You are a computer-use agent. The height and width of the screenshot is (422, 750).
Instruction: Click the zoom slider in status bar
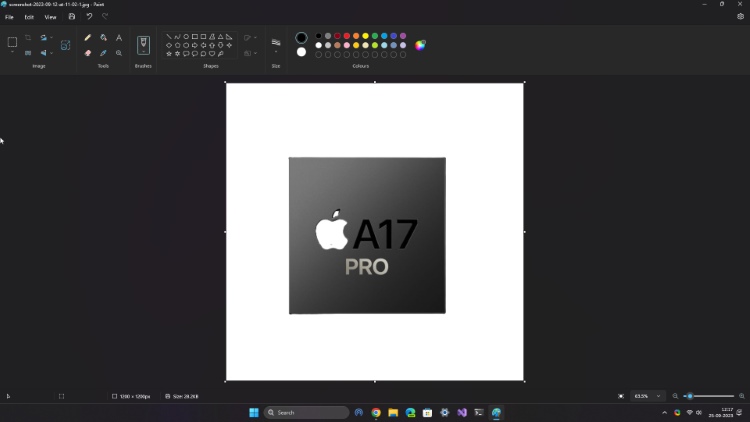(x=708, y=396)
